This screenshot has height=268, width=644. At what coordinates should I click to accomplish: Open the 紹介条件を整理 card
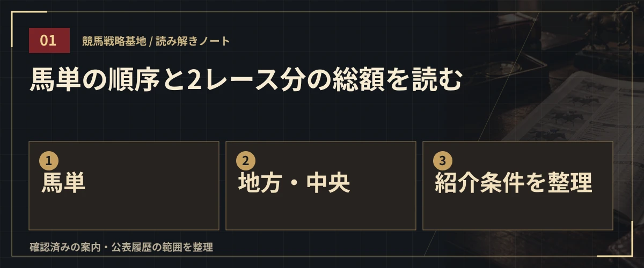pos(518,185)
